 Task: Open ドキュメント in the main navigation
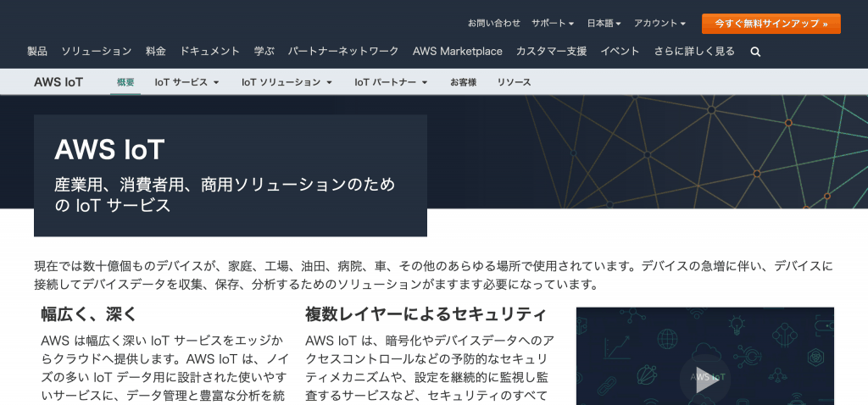(x=210, y=52)
